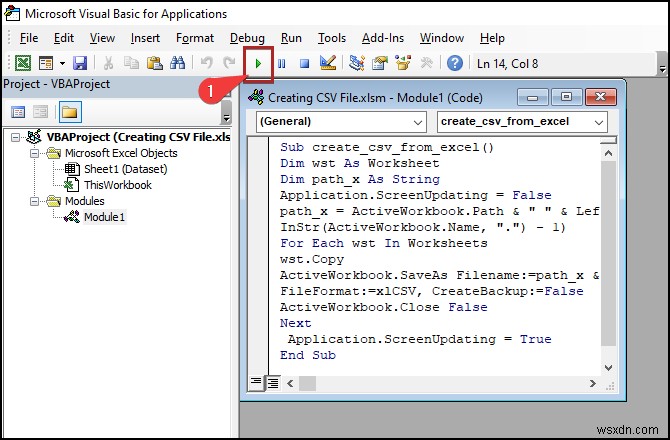Click code window vertical scrollbar down arrow
670x440 pixels.
(608, 367)
